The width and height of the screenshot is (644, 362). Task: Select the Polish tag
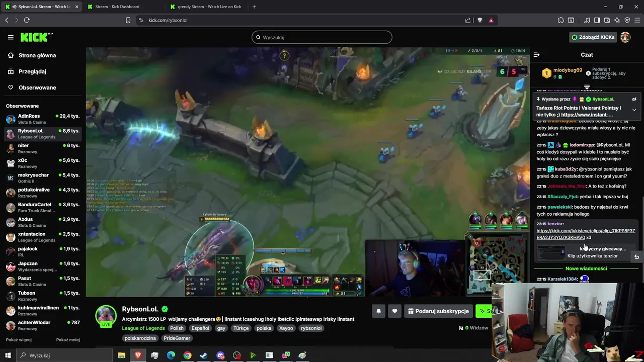[x=177, y=328]
